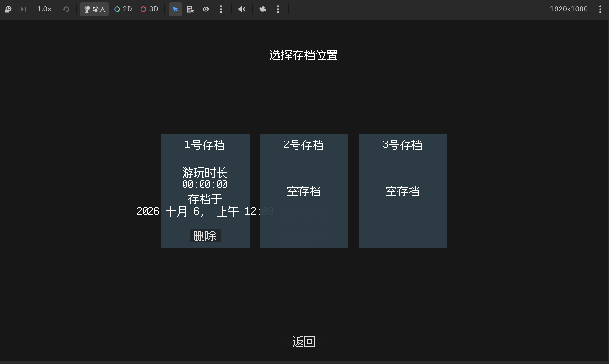This screenshot has height=364, width=609.
Task: Click the camera override icon
Action: [x=262, y=9]
